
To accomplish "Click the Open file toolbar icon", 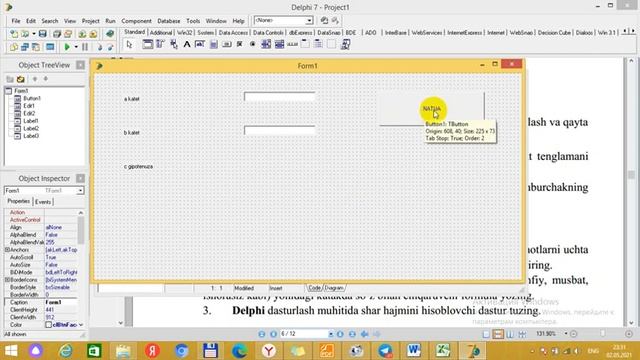I will tap(25, 34).
